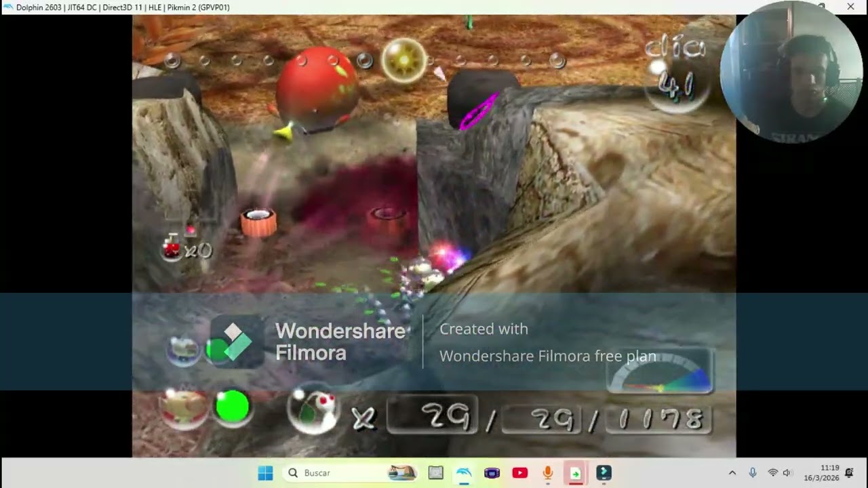This screenshot has height=488, width=868.
Task: Show hidden system tray icons
Action: [x=732, y=472]
